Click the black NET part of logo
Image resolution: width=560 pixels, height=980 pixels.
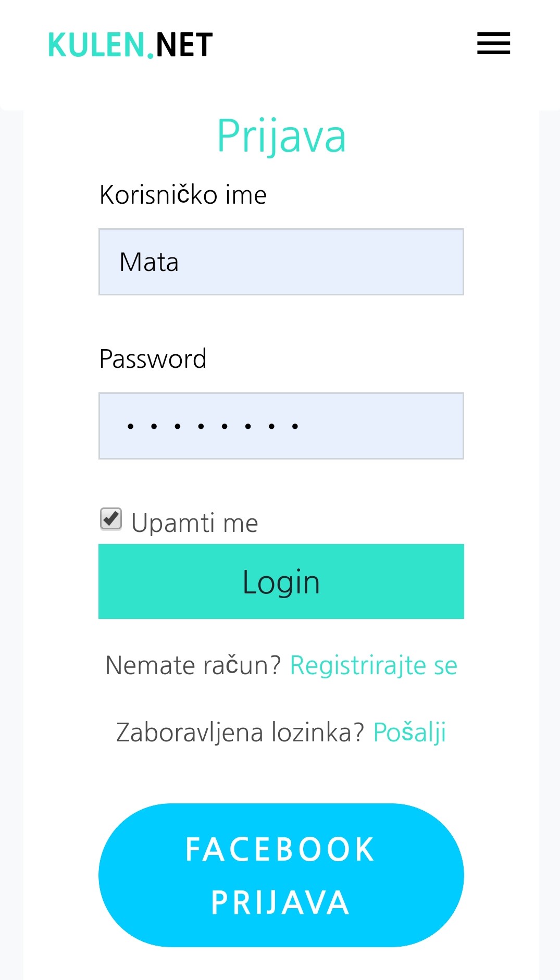(x=184, y=45)
